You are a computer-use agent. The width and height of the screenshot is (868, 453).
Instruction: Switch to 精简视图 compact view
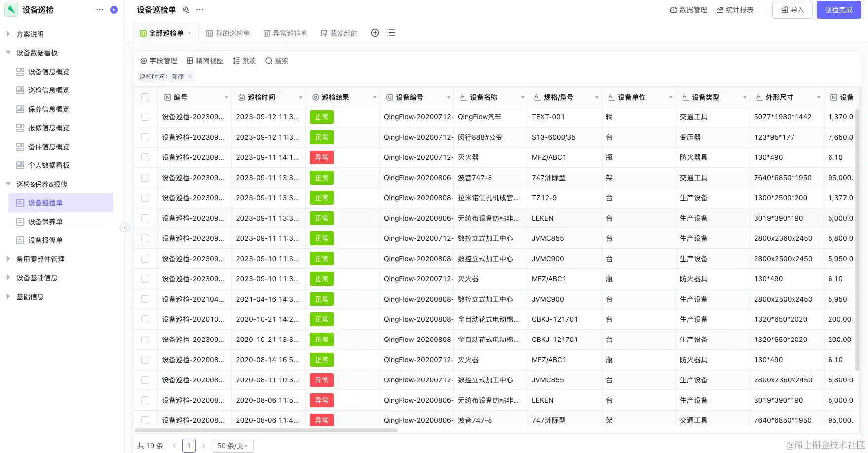click(x=205, y=61)
